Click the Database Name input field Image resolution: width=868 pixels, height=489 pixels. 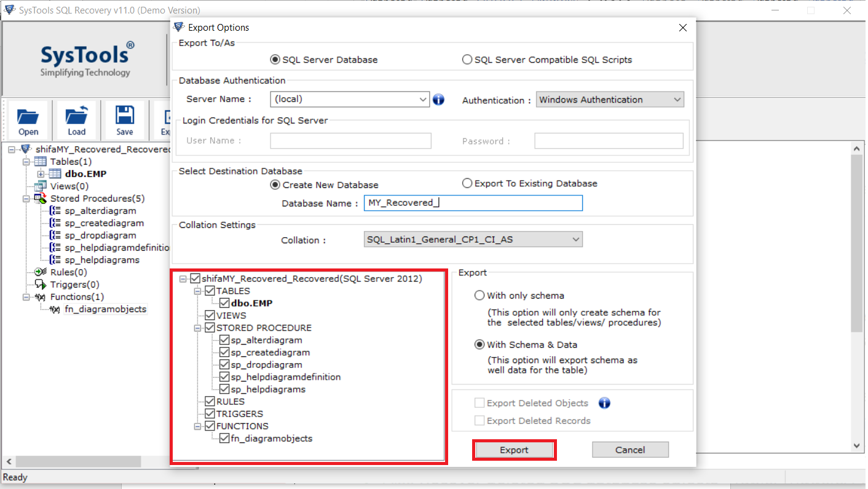473,203
